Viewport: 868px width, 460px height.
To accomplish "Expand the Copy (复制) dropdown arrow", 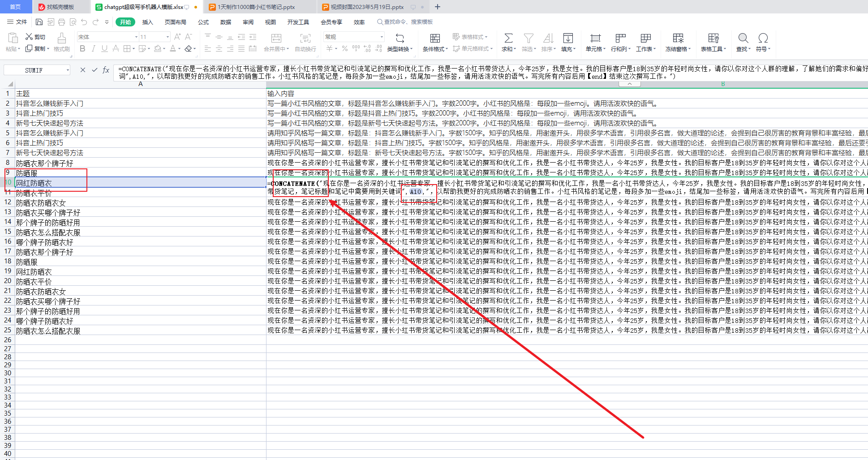I will (48, 48).
